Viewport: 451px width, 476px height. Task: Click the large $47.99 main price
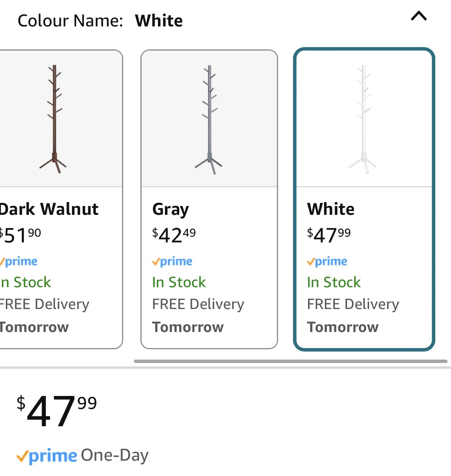[57, 411]
